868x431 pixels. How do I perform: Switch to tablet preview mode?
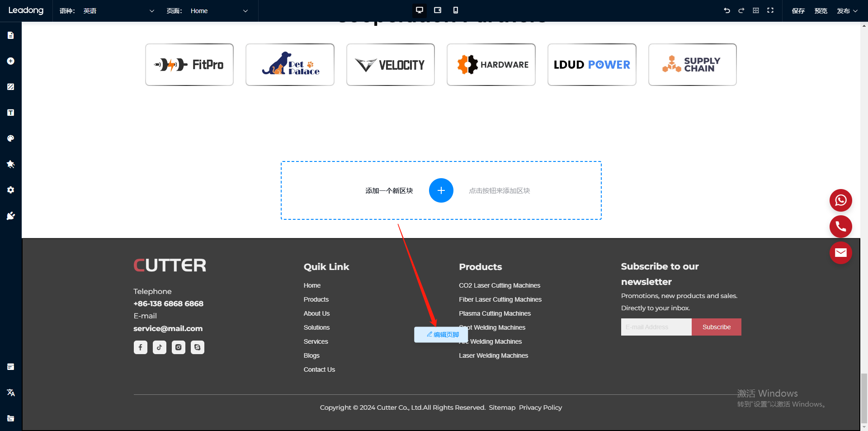[x=438, y=10]
